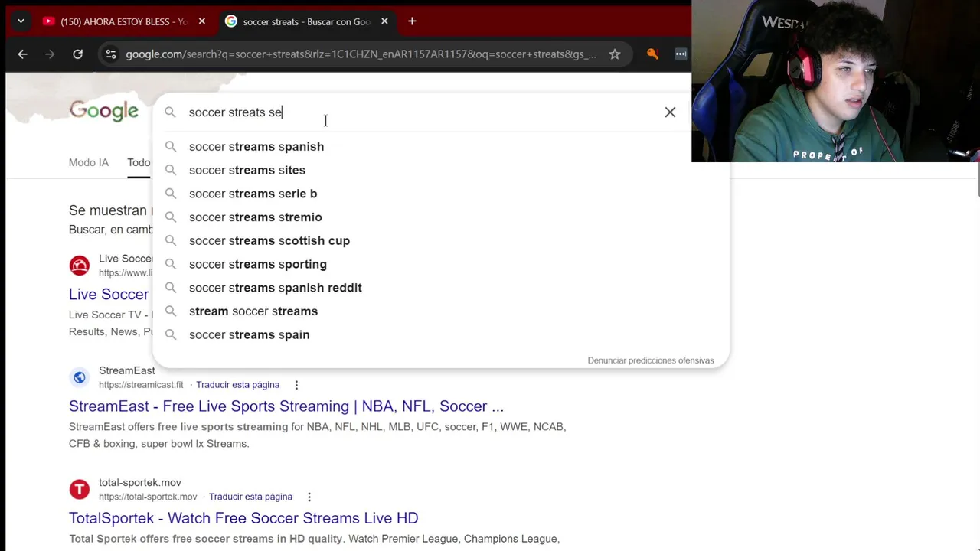Click Denunciar predicciones ofensivas link
Image resolution: width=980 pixels, height=551 pixels.
[x=650, y=360]
